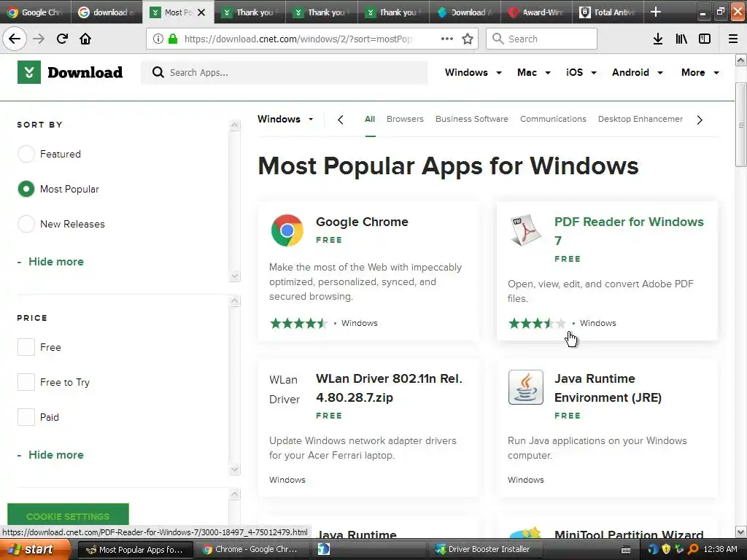Viewport: 747px width, 560px height.
Task: Collapse Sort By with Hide more
Action: 55,262
